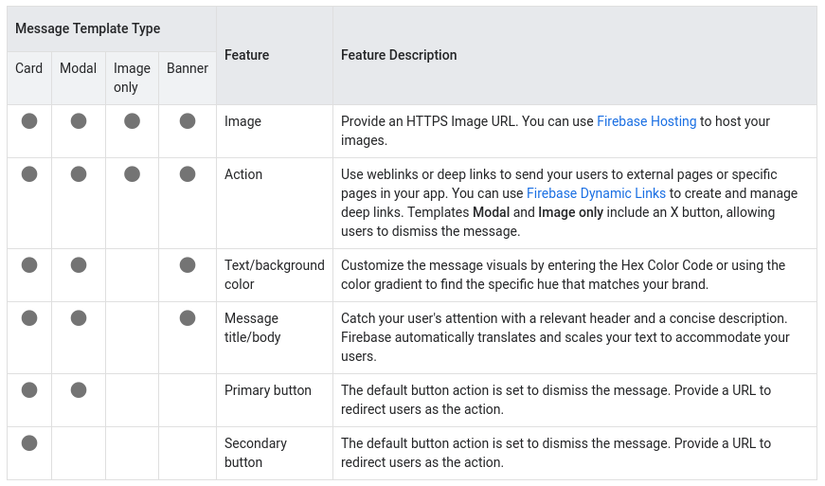Click the Card dot for Primary button
Viewport: 825px width, 486px height.
[29, 390]
